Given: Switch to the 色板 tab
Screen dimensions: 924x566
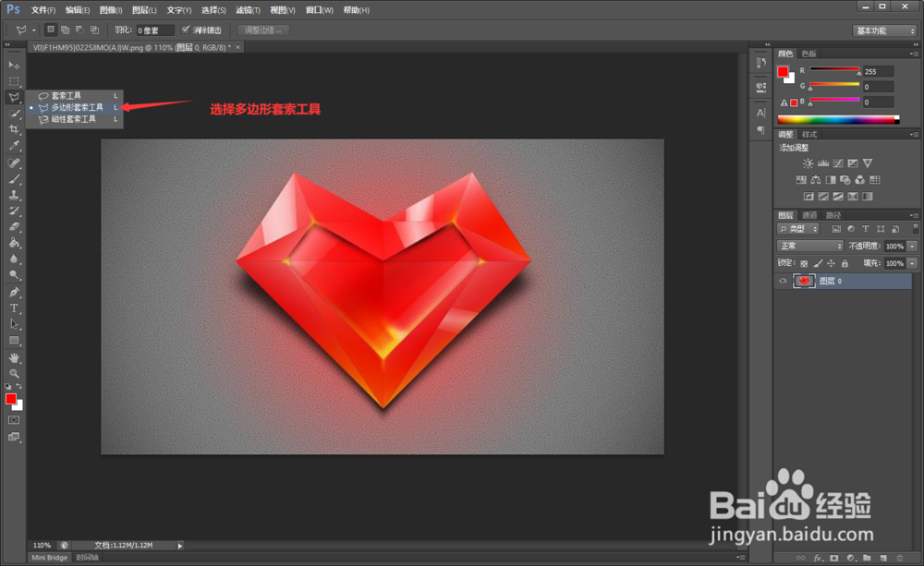Looking at the screenshot, I should 809,54.
